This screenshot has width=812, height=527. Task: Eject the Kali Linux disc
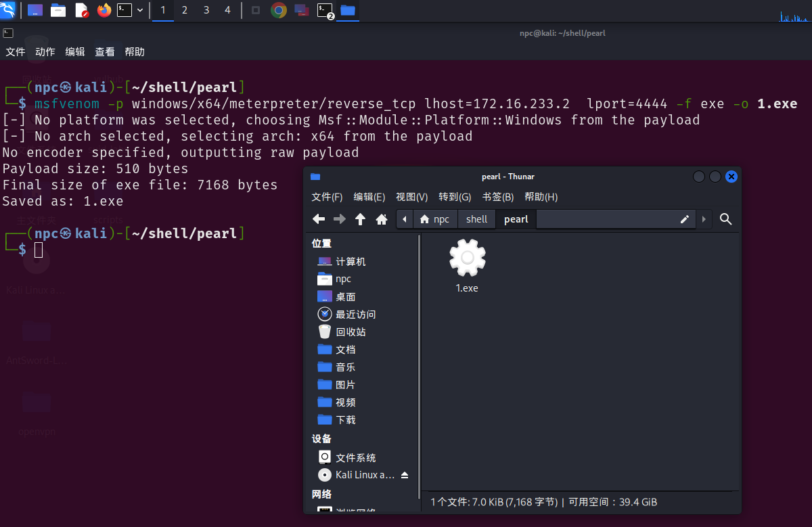(405, 475)
